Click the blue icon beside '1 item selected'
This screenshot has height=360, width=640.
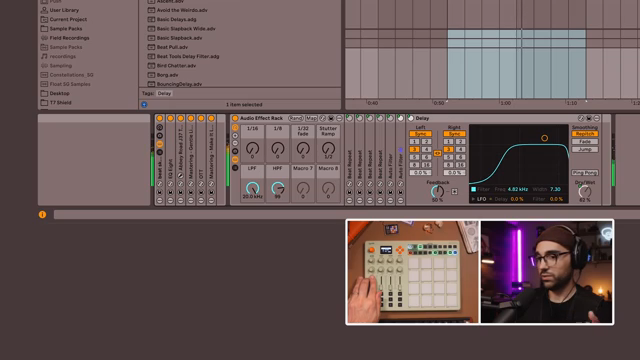point(144,104)
